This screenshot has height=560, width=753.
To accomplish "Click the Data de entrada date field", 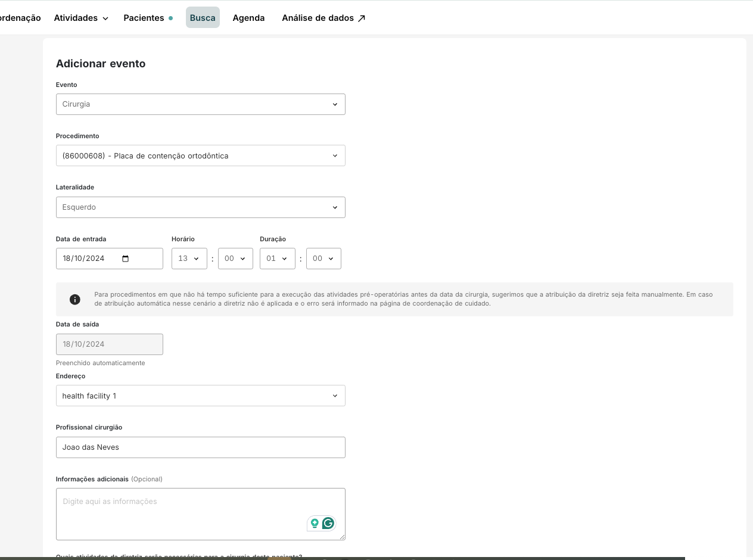I will [89, 258].
